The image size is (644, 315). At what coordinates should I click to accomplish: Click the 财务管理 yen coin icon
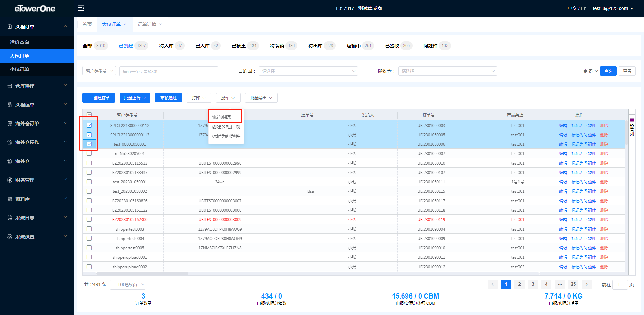tap(10, 180)
